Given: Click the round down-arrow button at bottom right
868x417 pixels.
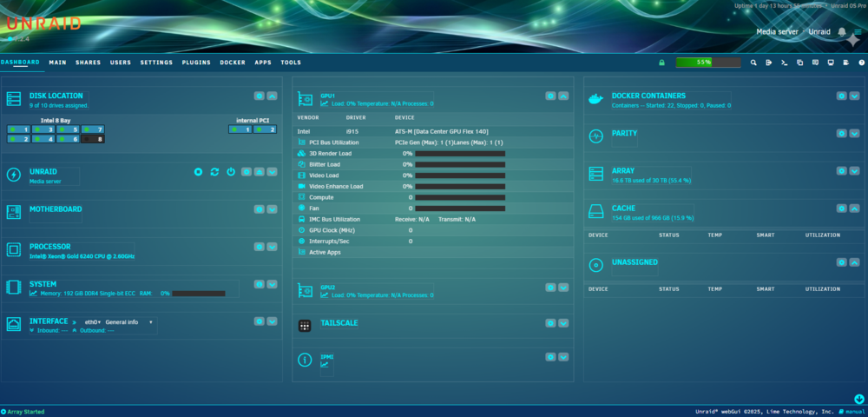Looking at the screenshot, I should [859, 399].
